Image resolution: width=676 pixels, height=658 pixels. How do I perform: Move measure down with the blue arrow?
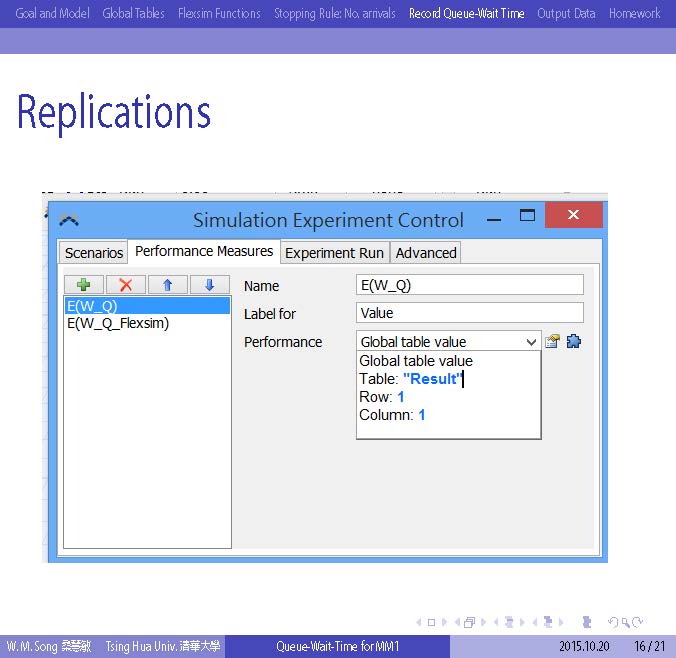pyautogui.click(x=209, y=285)
